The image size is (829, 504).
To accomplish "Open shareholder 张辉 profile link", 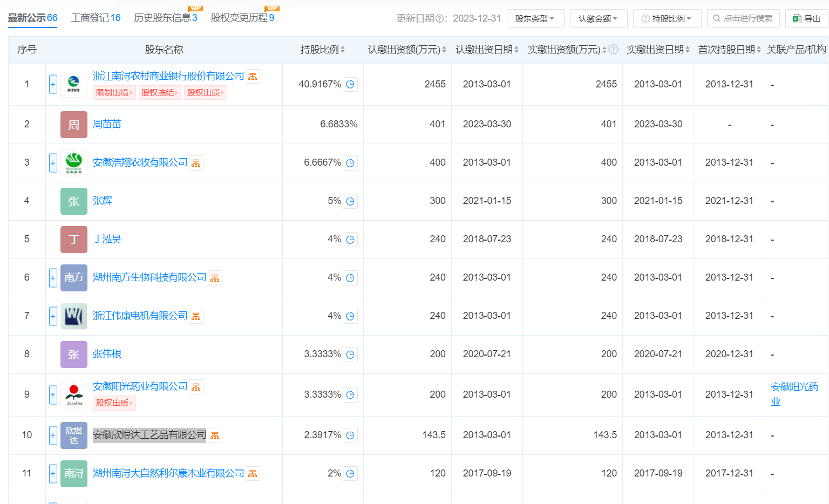I will tap(103, 201).
